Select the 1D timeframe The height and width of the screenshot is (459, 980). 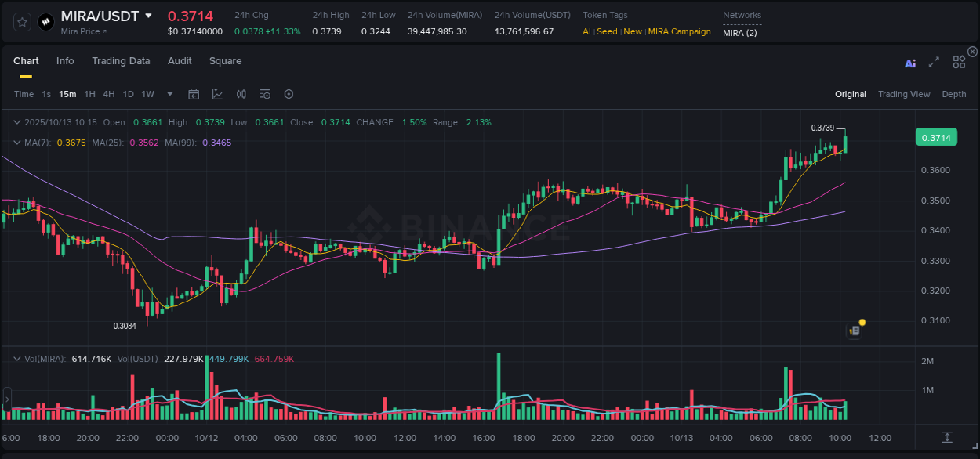click(128, 94)
